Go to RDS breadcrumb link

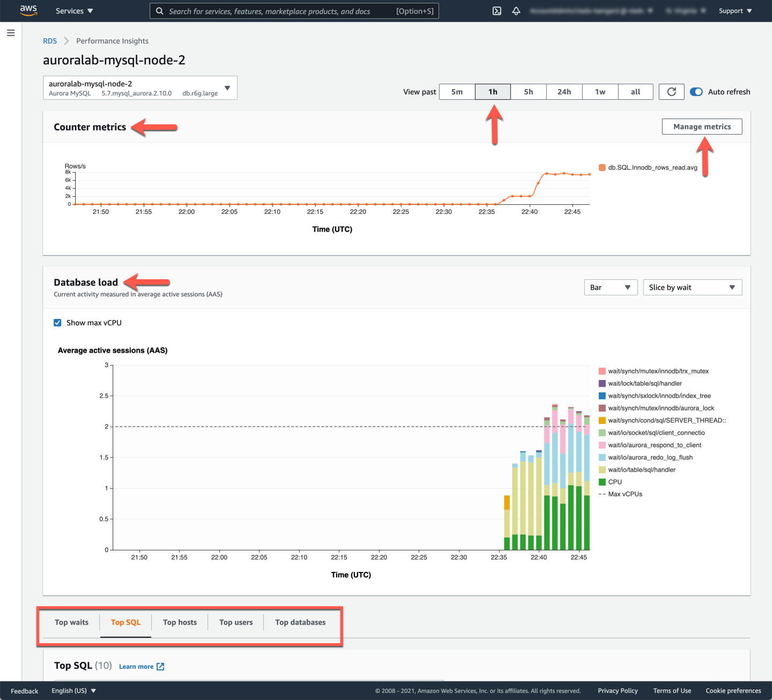[50, 41]
